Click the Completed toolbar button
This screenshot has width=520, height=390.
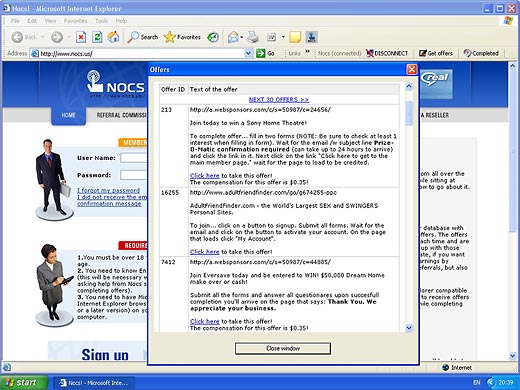click(481, 53)
